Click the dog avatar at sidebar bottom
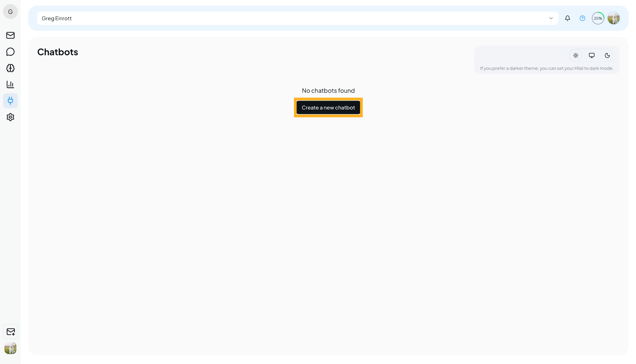Viewport: 636px width, 364px height. click(x=10, y=348)
